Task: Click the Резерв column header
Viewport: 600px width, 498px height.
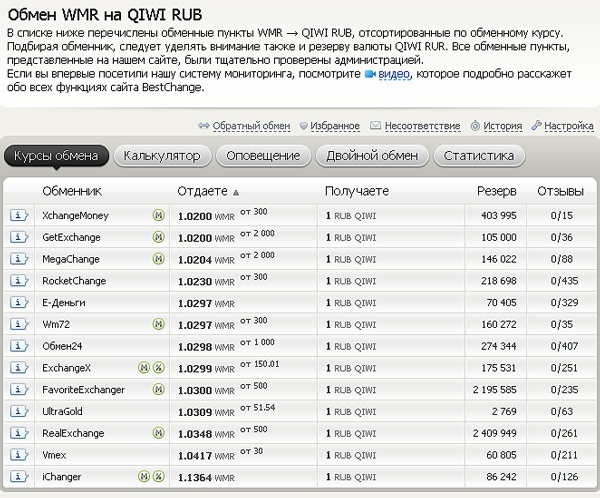Action: click(x=497, y=191)
